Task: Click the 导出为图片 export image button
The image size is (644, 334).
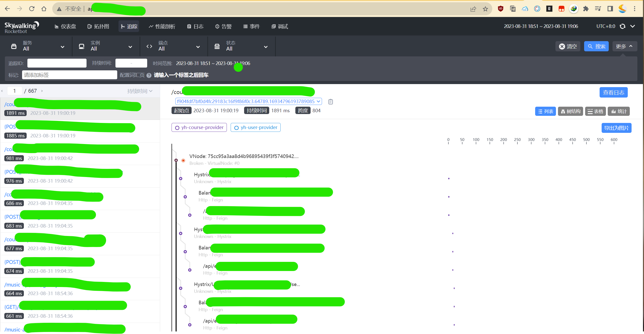Action: click(x=616, y=128)
